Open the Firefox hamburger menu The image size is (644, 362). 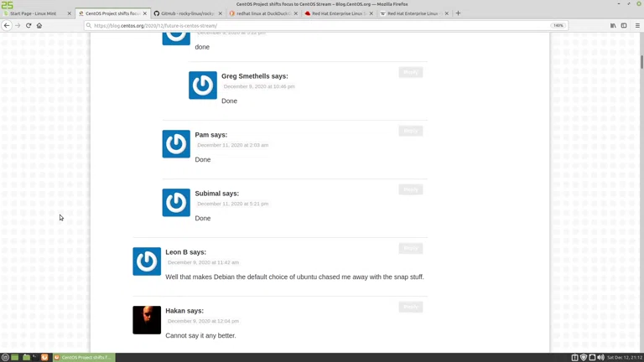[x=637, y=25]
